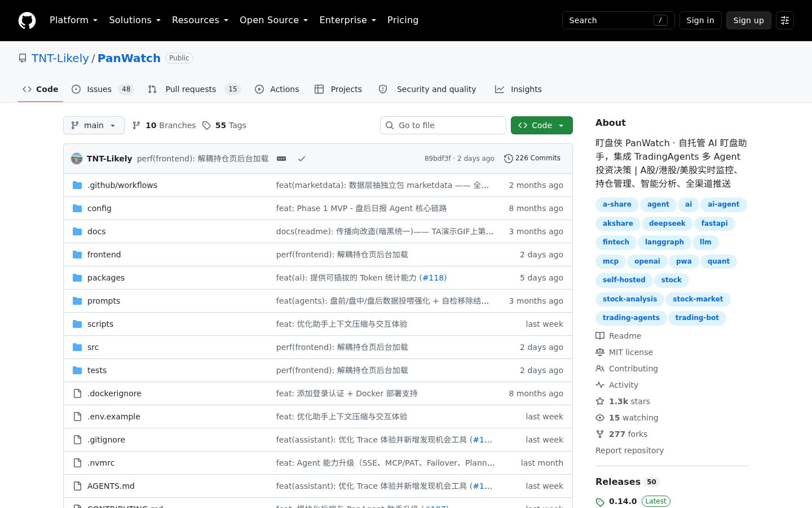This screenshot has width=812, height=508.
Task: Open the green Code dropdown button
Action: 541,125
